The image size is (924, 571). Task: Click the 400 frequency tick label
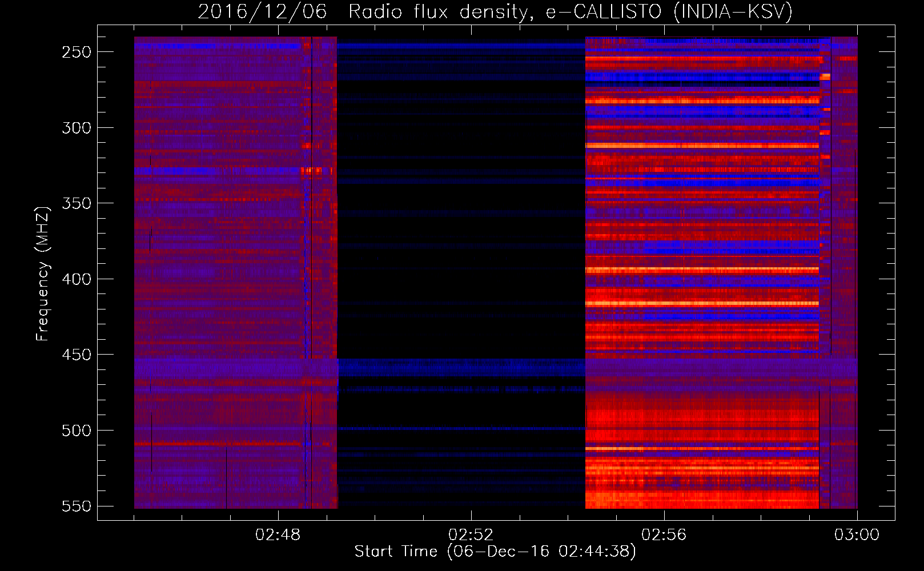[77, 279]
